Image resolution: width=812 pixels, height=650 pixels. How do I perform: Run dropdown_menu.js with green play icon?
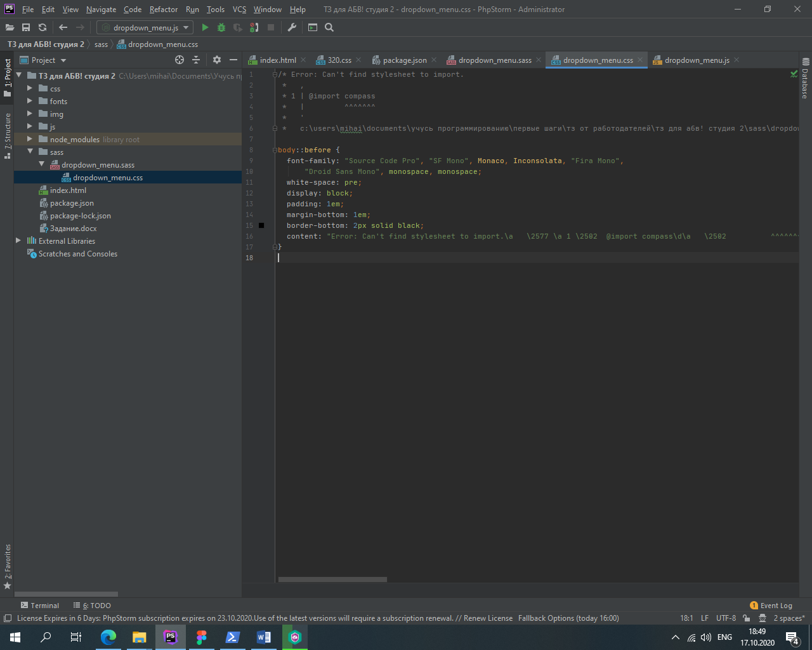pos(205,27)
